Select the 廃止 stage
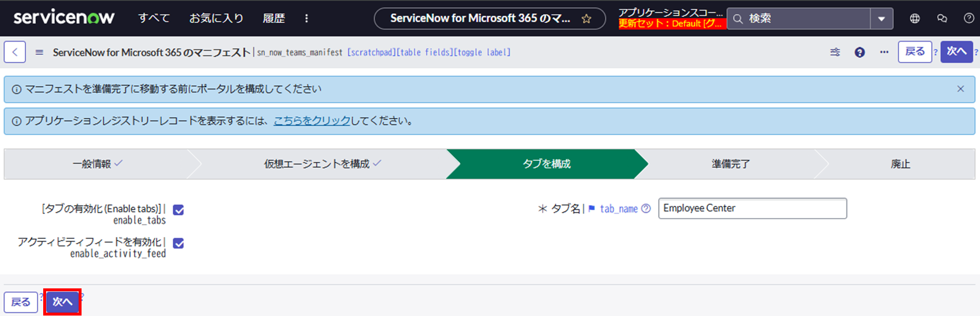This screenshot has height=316, width=980. 900,164
